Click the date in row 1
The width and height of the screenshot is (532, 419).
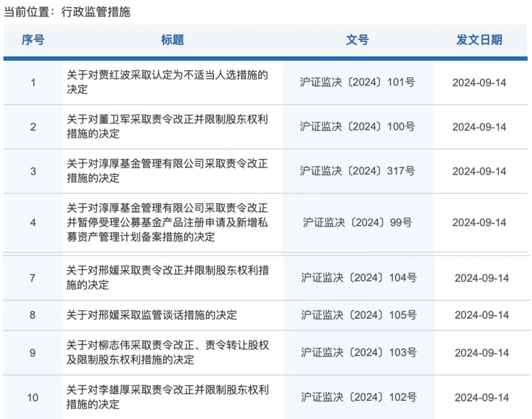point(479,83)
